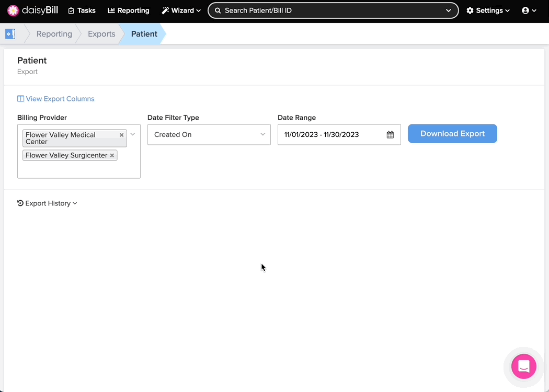The width and height of the screenshot is (549, 392).
Task: Click the View Export Columns table icon
Action: (x=21, y=99)
